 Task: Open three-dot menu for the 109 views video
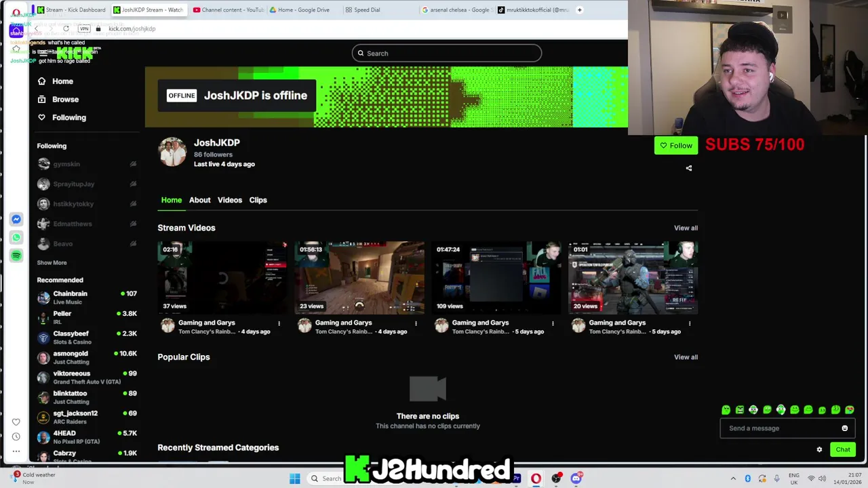[553, 323]
